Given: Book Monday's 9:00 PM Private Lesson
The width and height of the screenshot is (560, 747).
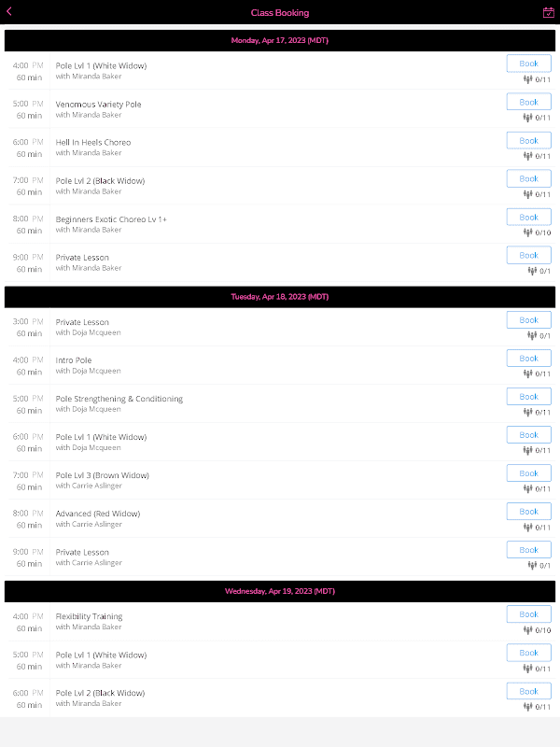Looking at the screenshot, I should click(528, 255).
